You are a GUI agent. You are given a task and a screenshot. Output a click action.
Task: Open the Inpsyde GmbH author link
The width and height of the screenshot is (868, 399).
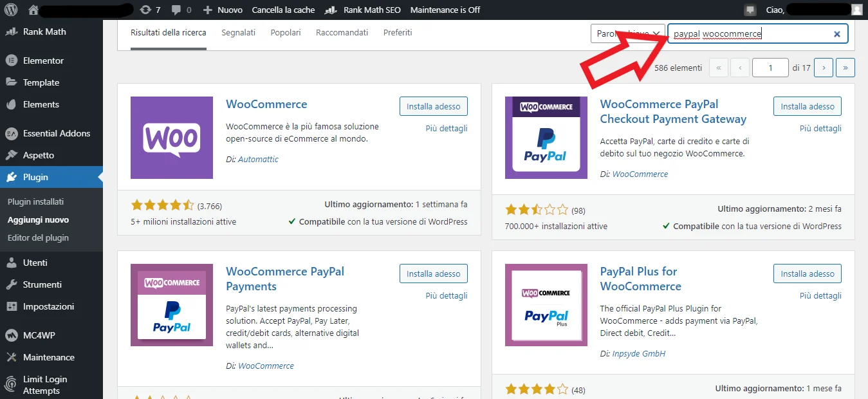point(639,353)
